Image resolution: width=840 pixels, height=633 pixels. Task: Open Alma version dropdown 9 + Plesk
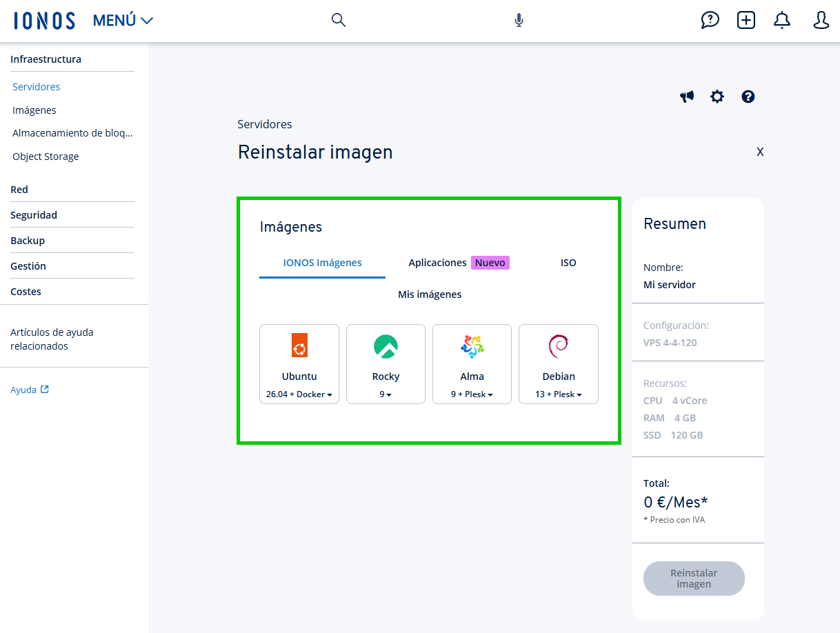[472, 394]
